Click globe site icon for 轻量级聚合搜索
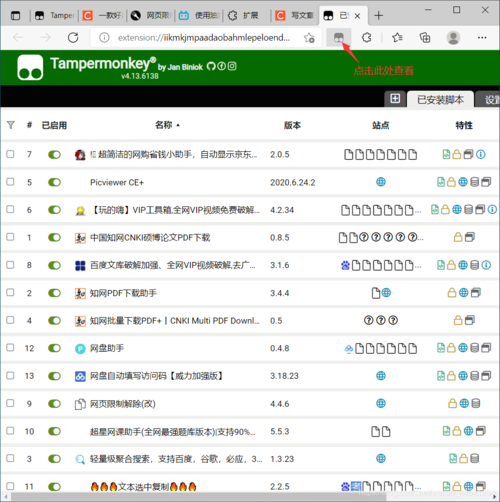 coord(381,458)
